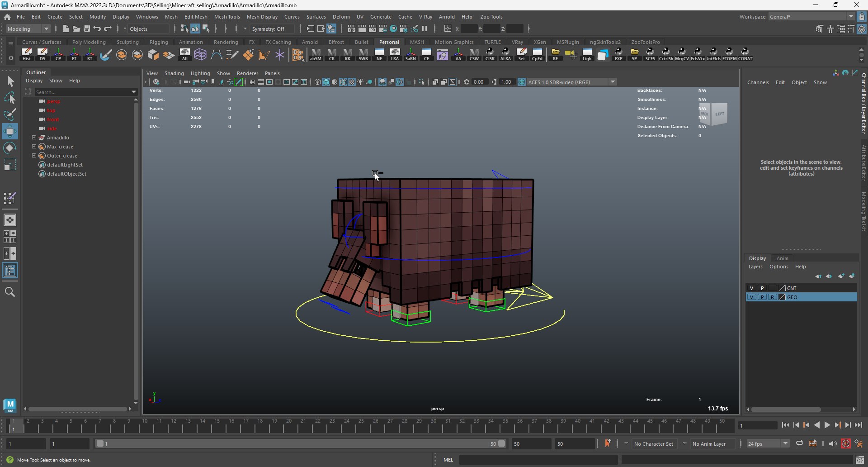Click the Hist shelf button
Viewport: 868px width, 467px height.
pyautogui.click(x=27, y=54)
